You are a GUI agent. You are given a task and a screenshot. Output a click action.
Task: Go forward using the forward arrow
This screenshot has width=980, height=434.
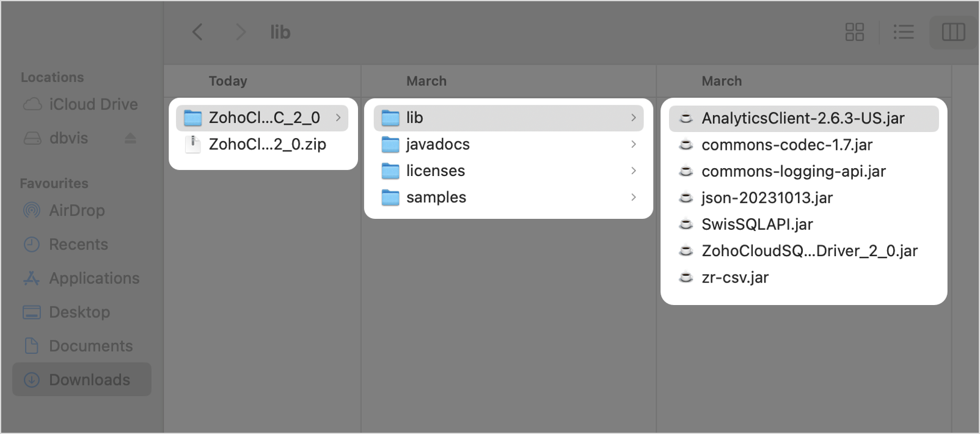pos(241,32)
